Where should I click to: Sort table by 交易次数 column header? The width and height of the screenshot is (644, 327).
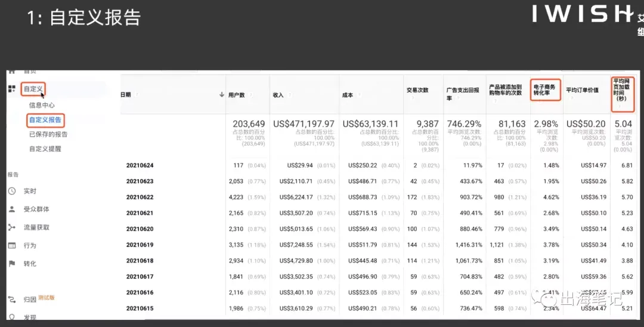tap(417, 90)
